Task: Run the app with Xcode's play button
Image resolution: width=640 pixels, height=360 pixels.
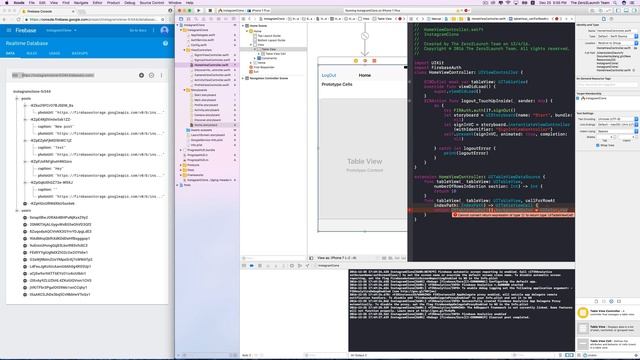Action: point(199,10)
